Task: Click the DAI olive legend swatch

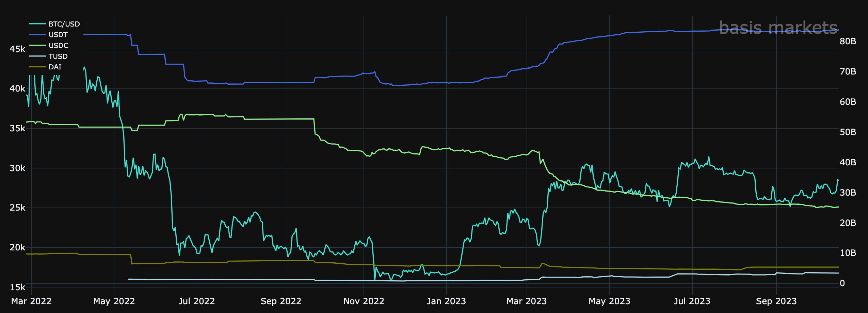Action: coord(37,67)
